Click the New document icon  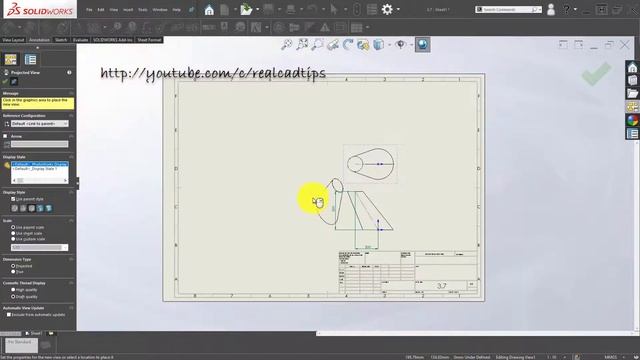point(224,9)
